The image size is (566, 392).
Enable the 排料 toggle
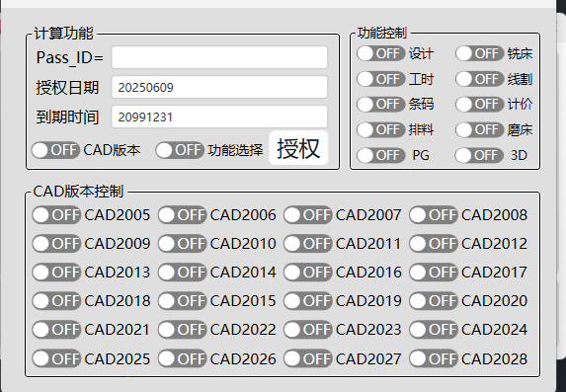tap(381, 129)
